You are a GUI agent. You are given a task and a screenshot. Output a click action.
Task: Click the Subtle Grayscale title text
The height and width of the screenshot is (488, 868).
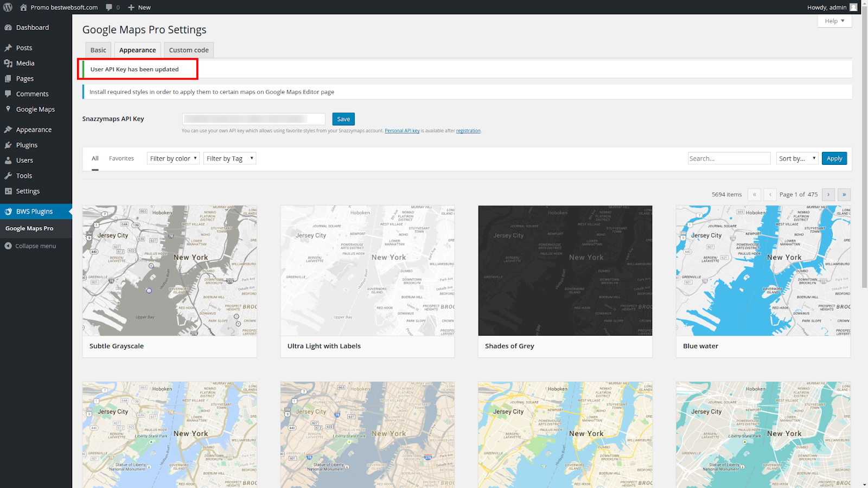117,346
